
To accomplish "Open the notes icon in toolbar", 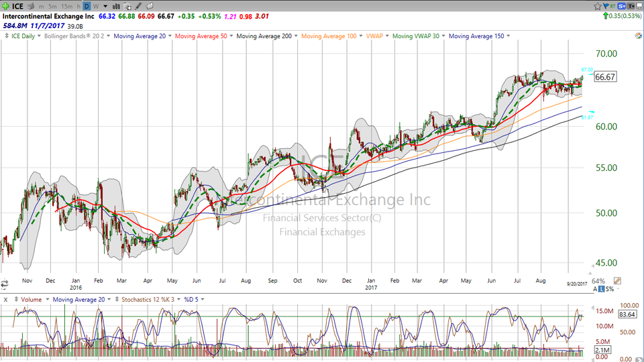I will pos(150,6).
